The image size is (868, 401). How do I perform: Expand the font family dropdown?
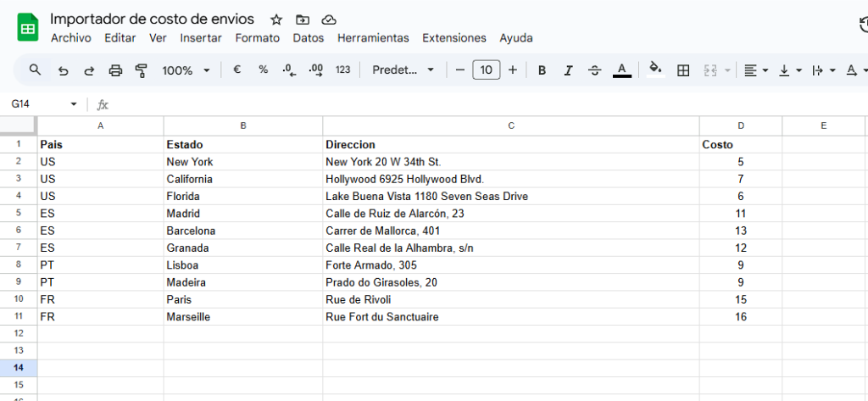pos(403,70)
